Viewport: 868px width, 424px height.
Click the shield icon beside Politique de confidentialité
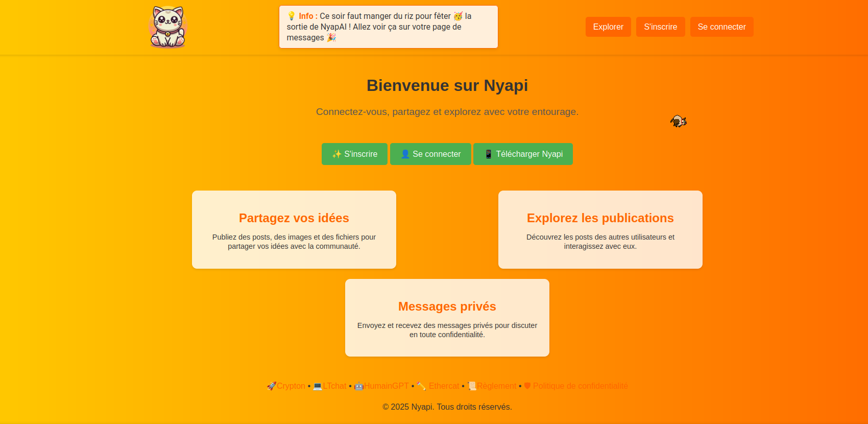click(x=527, y=386)
